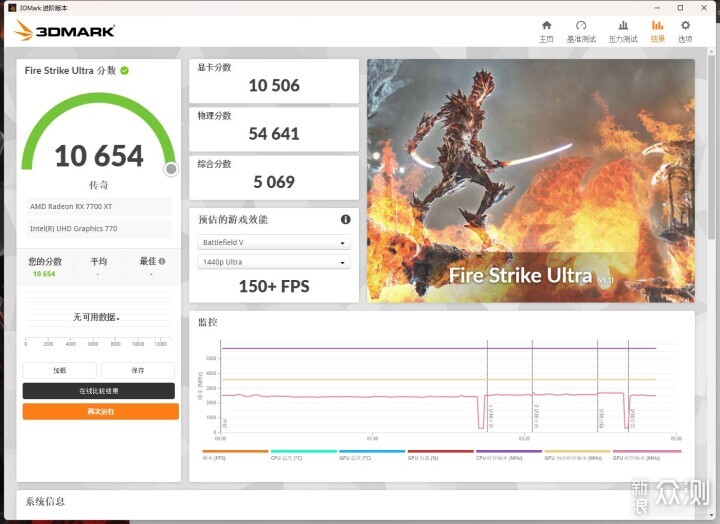Open the 选项 options gear icon
The width and height of the screenshot is (720, 524).
tap(685, 26)
